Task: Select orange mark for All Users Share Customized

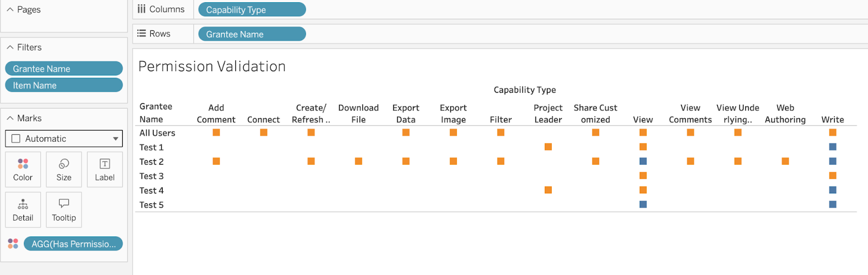Action: (x=596, y=133)
